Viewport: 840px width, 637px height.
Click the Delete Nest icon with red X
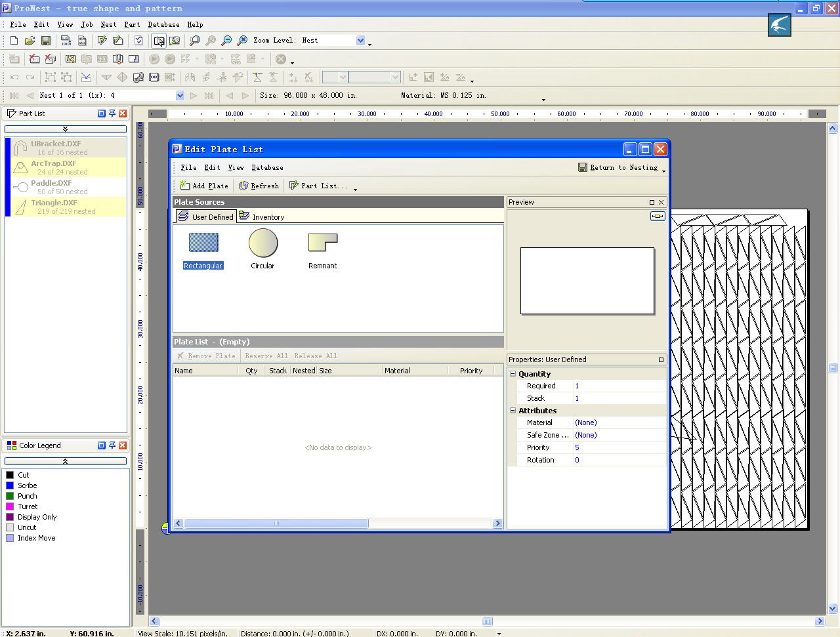point(34,59)
